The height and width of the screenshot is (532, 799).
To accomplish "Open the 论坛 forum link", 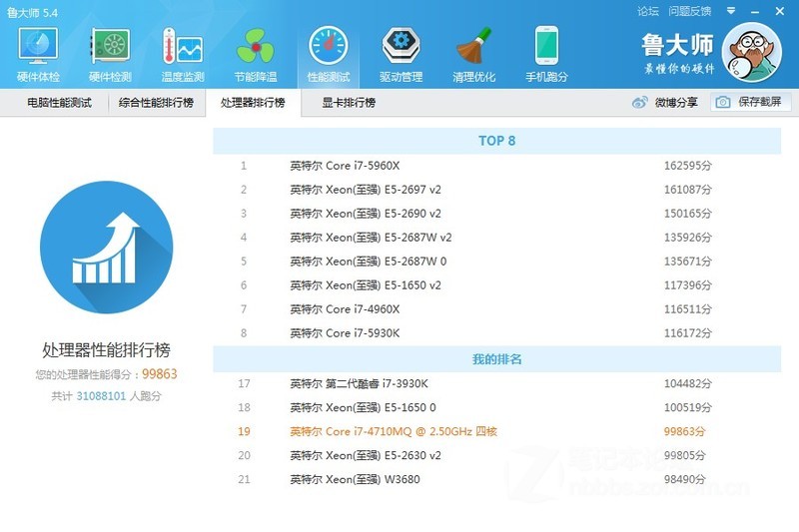I will tap(647, 11).
